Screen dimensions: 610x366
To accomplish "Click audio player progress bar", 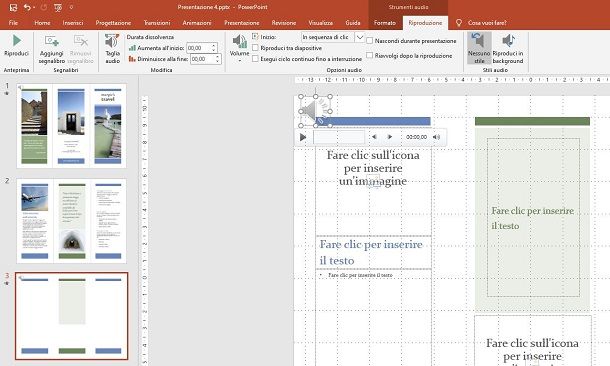I will coord(339,137).
